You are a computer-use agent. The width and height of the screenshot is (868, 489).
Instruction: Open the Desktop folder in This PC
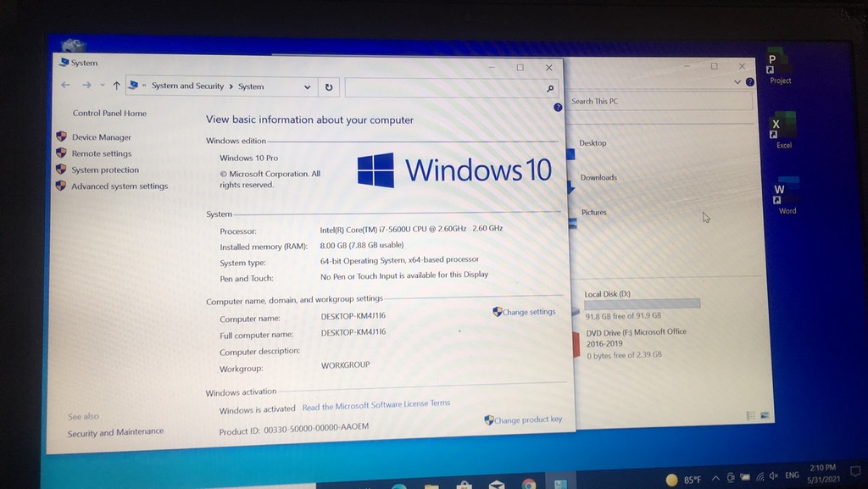click(x=593, y=142)
